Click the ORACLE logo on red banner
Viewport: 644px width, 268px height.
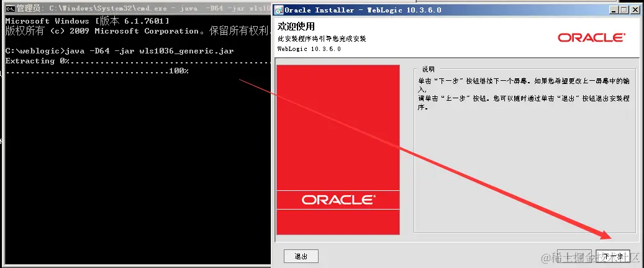[338, 200]
